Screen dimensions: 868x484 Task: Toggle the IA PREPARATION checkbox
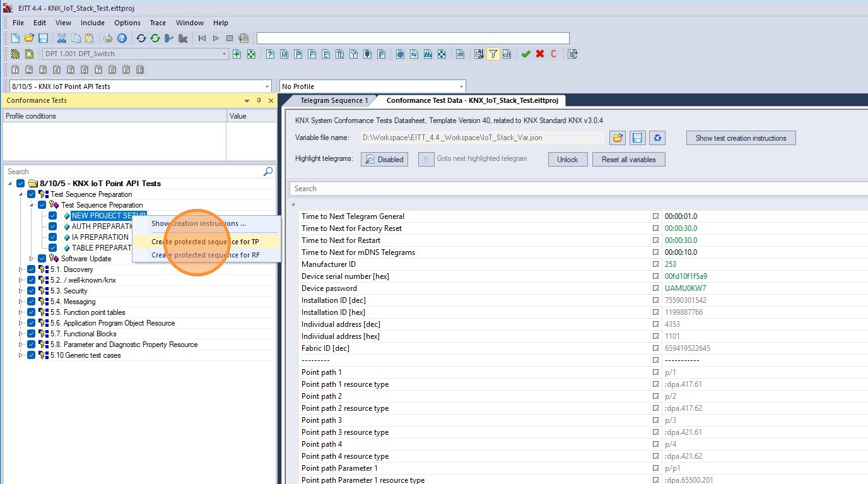coord(52,237)
